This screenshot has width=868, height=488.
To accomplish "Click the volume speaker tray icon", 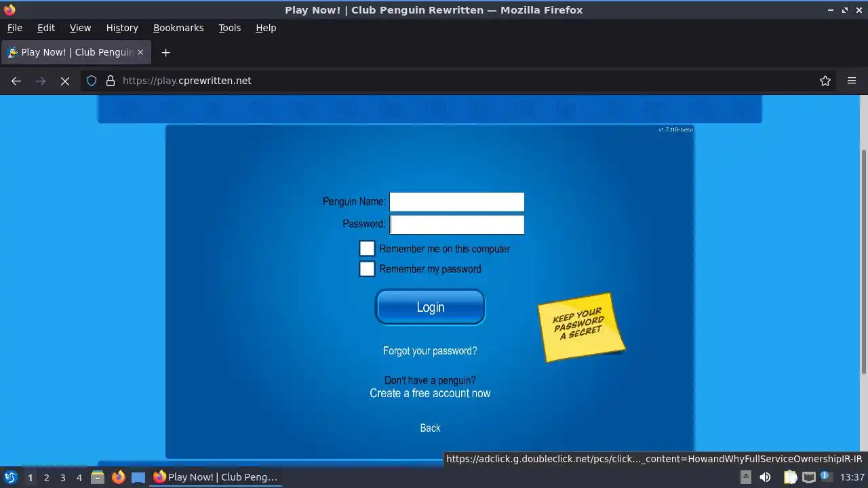I will click(765, 477).
